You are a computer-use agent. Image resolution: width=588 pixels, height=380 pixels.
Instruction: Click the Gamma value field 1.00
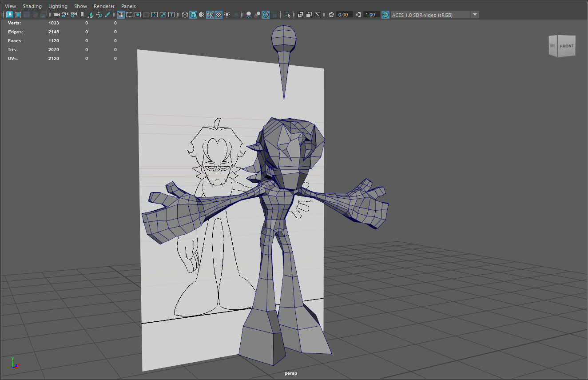click(371, 15)
